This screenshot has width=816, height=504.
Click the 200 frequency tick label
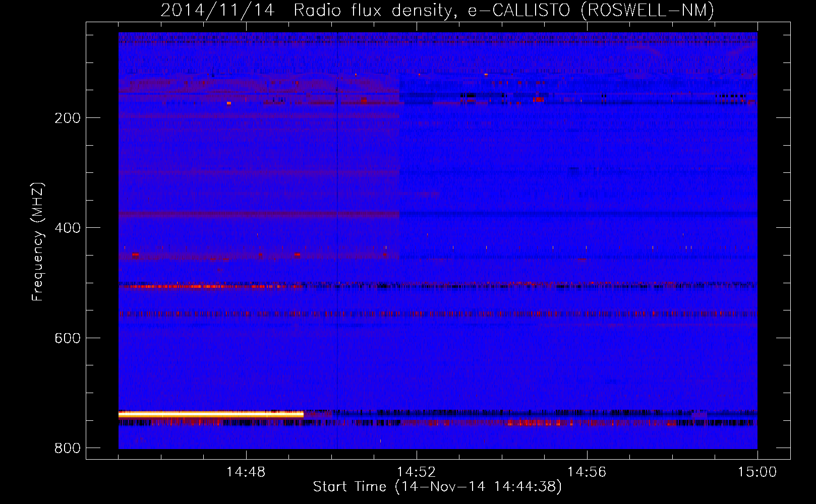(x=68, y=118)
